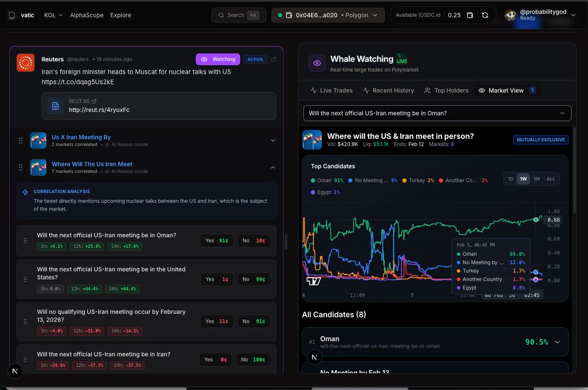This screenshot has height=390, width=588.
Task: Buy No 91¢ on no qualifying meeting market
Action: tap(254, 321)
